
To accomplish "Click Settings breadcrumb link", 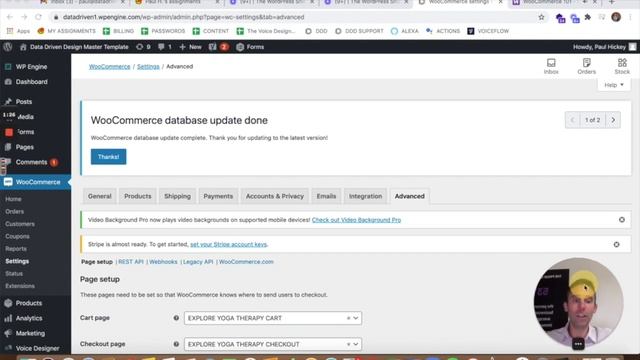I will pos(148,67).
